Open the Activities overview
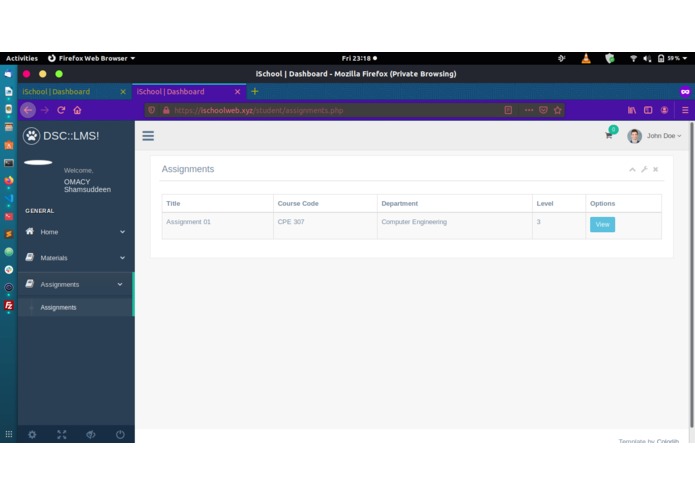The width and height of the screenshot is (695, 494). tap(22, 58)
